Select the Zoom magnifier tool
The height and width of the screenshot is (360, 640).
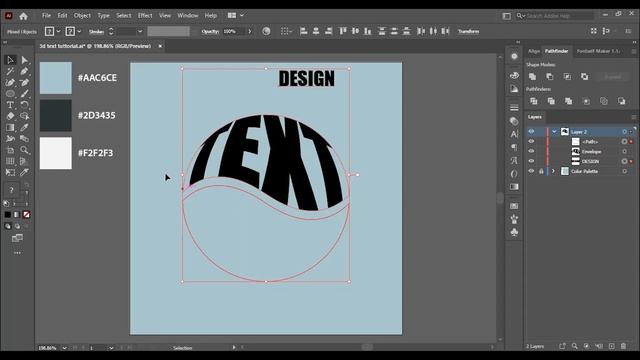point(24,150)
